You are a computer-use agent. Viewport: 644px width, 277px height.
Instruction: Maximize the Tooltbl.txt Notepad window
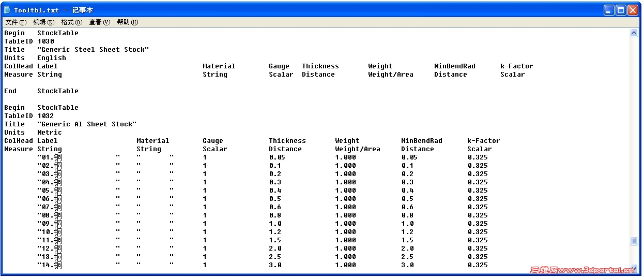[x=621, y=10]
